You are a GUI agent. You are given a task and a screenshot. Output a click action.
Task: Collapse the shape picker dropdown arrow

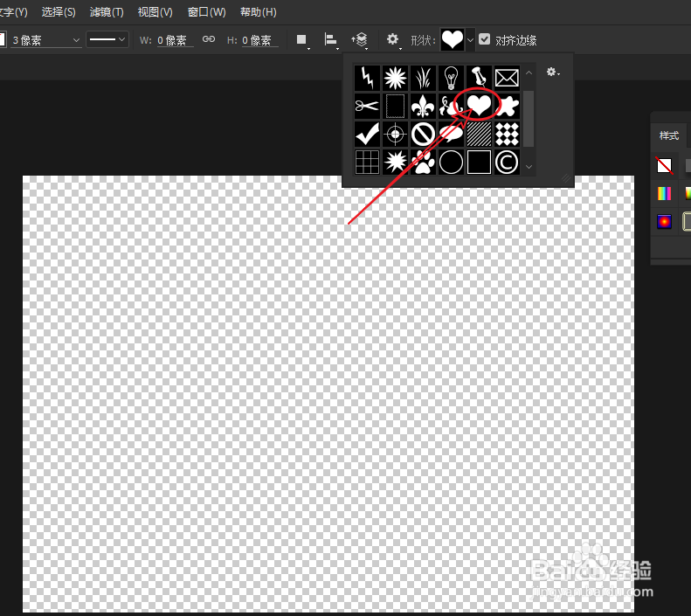point(470,40)
